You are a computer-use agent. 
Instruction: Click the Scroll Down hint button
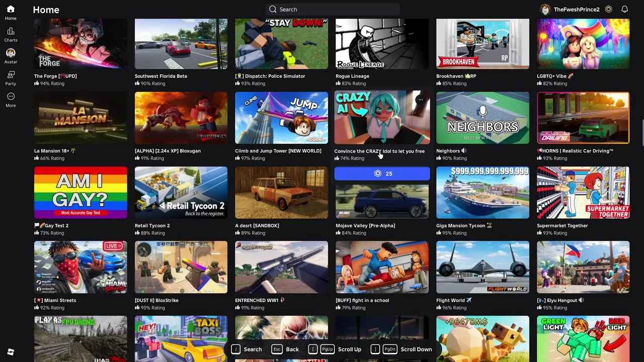[x=401, y=349]
